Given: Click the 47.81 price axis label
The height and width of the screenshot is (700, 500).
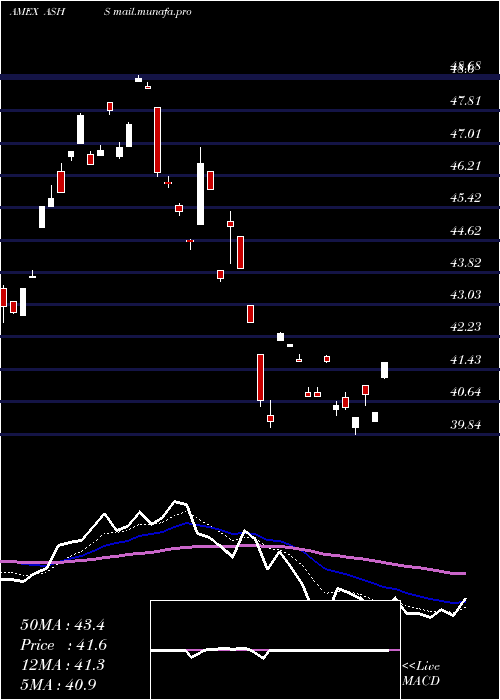Looking at the screenshot, I should tap(466, 101).
